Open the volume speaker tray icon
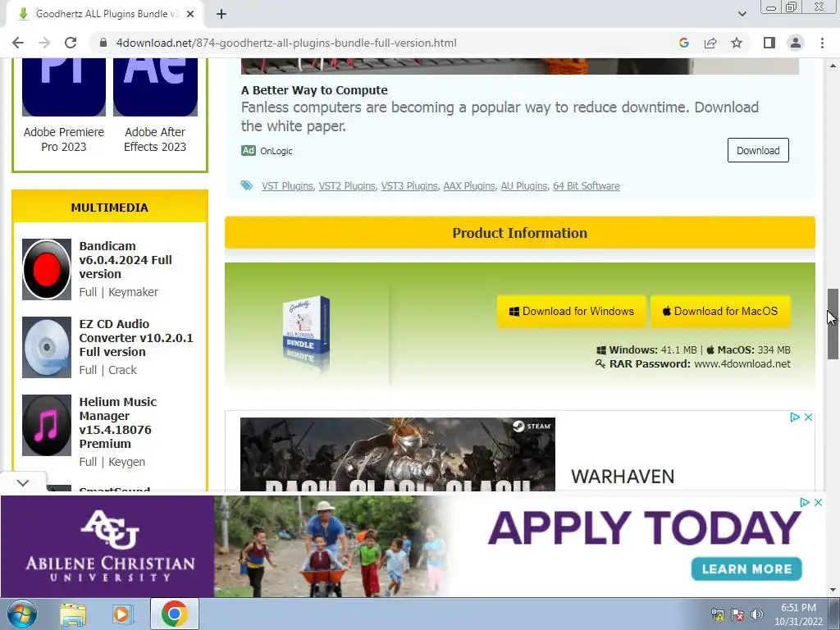The height and width of the screenshot is (630, 840). (757, 614)
